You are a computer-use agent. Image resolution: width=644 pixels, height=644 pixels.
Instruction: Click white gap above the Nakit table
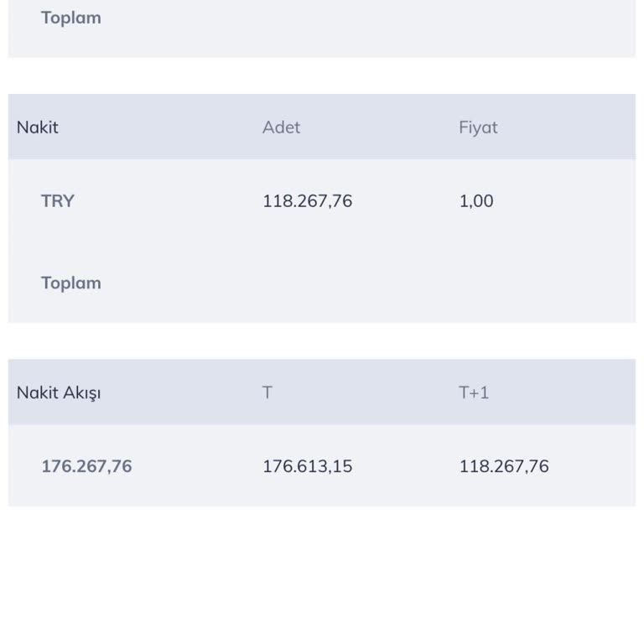pos(322,76)
